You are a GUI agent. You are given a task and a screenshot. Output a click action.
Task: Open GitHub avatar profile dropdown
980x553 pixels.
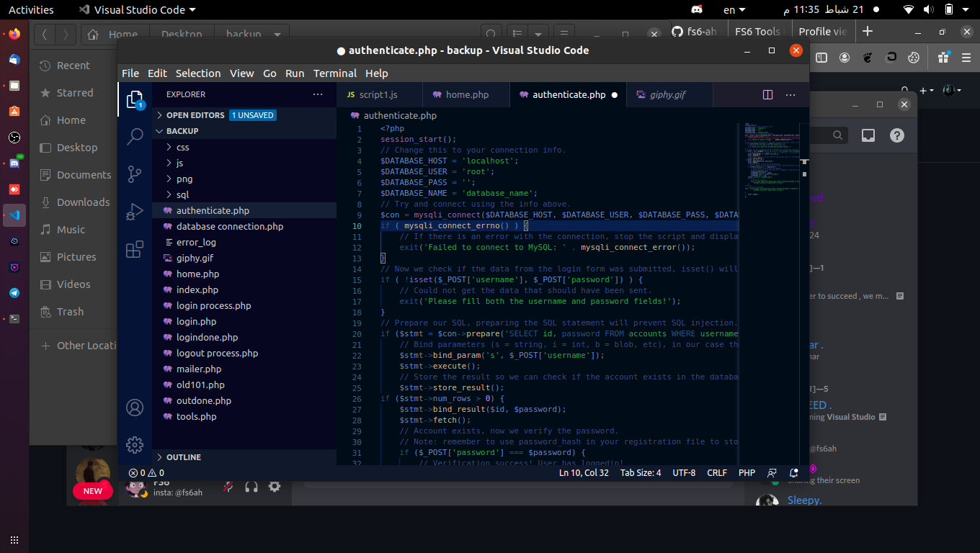point(951,90)
